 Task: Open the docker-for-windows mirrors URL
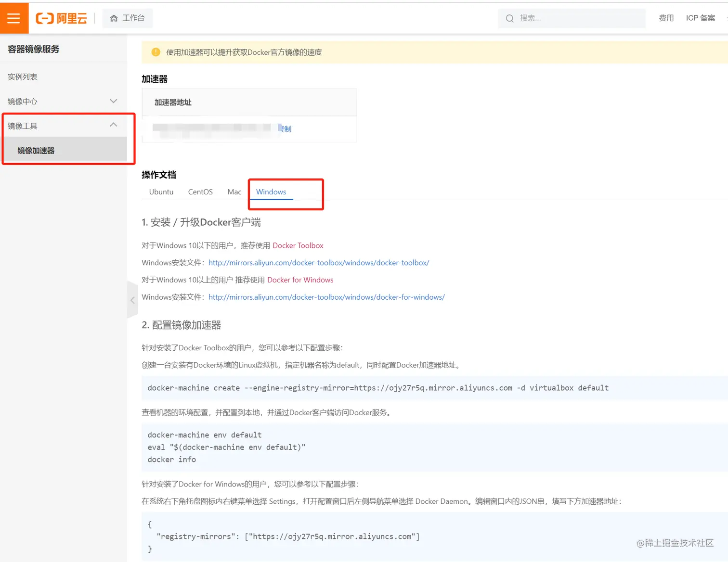(x=326, y=297)
